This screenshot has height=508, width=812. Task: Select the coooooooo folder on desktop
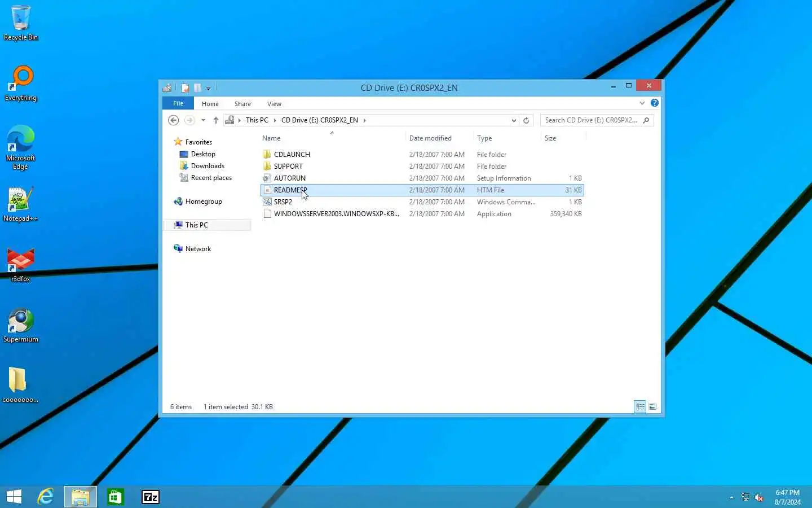21,386
